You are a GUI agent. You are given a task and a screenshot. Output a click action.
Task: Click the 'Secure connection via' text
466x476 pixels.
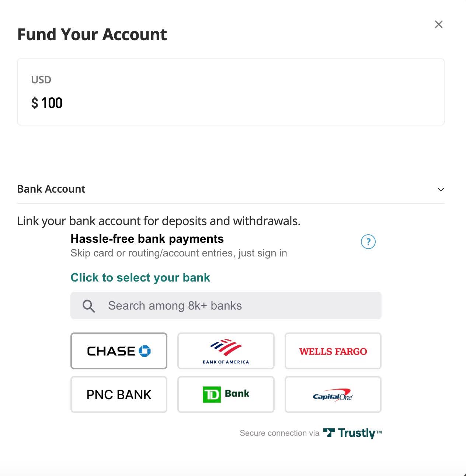click(x=279, y=433)
